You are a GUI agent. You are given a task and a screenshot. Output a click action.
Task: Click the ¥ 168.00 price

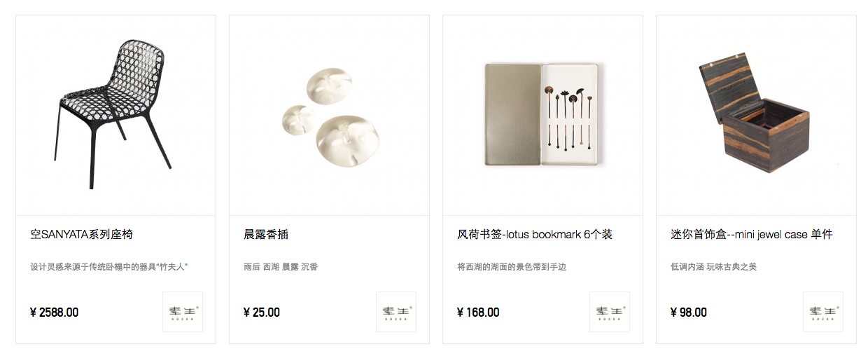pos(478,313)
